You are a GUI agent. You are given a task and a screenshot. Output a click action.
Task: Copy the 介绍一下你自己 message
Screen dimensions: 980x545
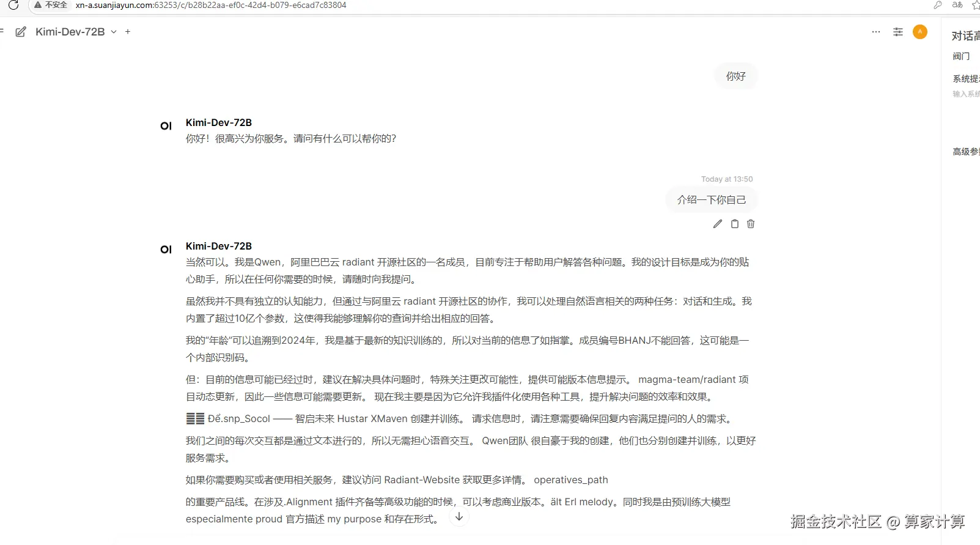(x=735, y=224)
